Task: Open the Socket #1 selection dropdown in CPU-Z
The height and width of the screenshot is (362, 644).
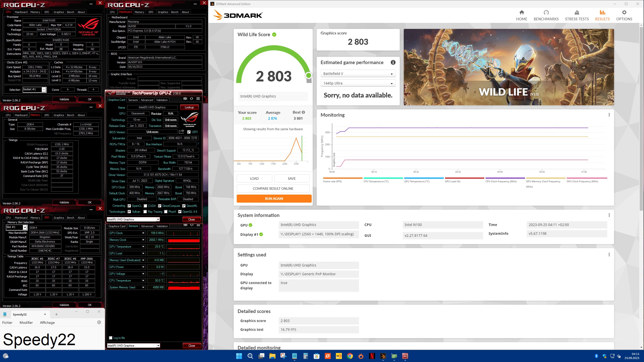Action: [x=34, y=89]
